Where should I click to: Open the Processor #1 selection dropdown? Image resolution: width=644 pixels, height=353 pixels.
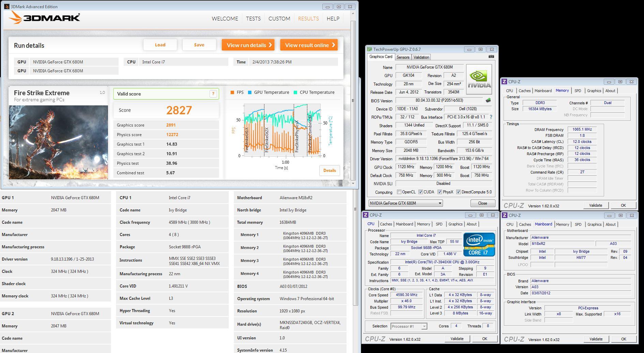(409, 326)
